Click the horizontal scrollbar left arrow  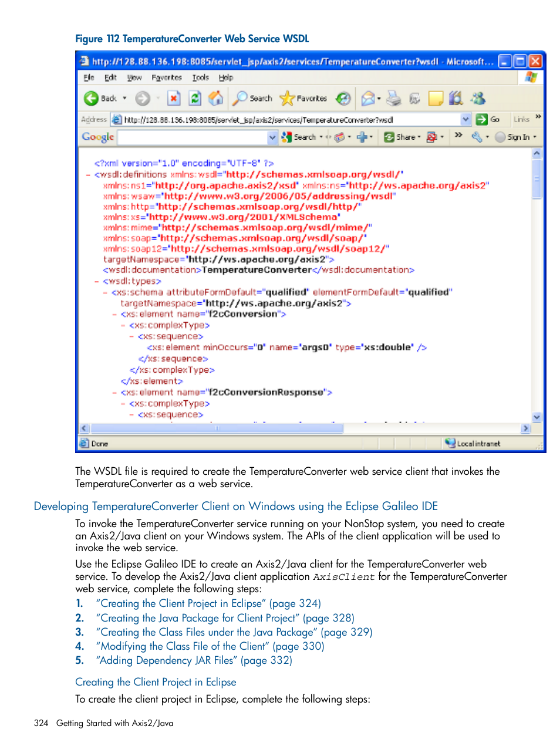click(84, 428)
